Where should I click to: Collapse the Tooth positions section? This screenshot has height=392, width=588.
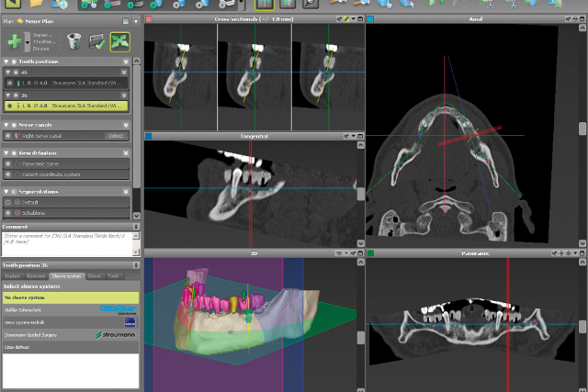[6, 61]
